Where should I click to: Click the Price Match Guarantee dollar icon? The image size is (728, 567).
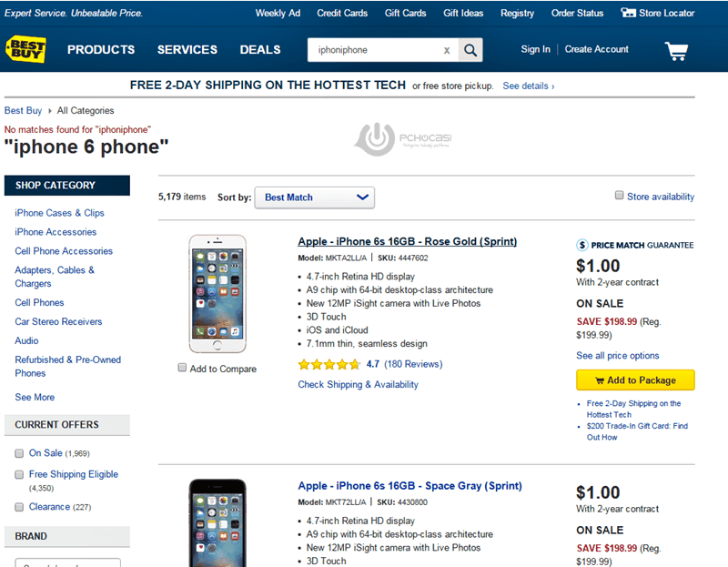[581, 244]
